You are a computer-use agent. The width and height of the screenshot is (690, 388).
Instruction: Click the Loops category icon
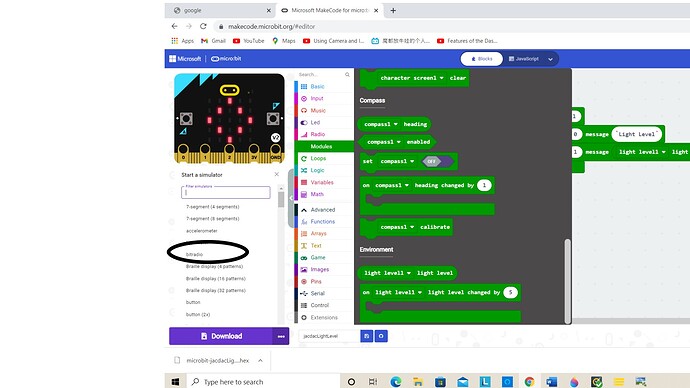coord(304,158)
